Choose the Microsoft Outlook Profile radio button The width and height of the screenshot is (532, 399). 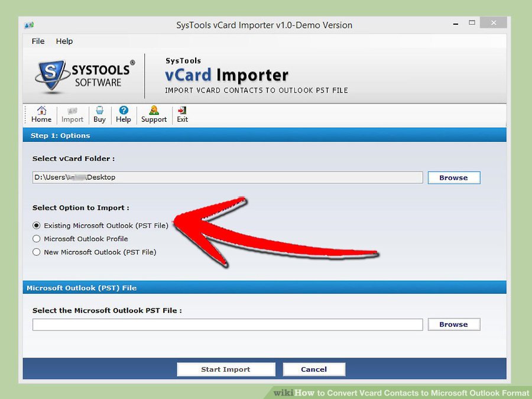37,239
